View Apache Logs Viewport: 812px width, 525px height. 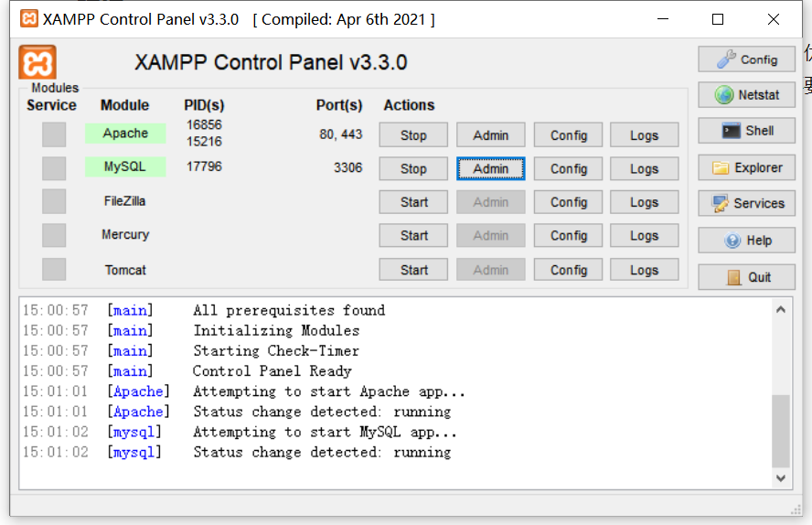coord(645,135)
